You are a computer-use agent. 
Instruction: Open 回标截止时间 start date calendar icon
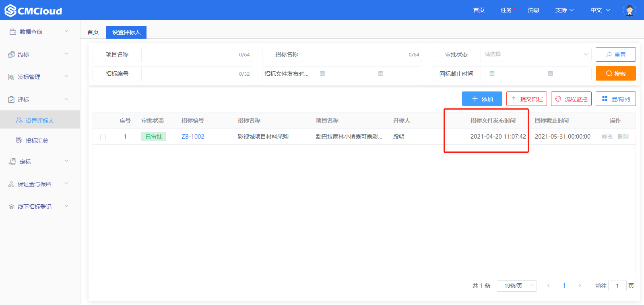(x=492, y=74)
